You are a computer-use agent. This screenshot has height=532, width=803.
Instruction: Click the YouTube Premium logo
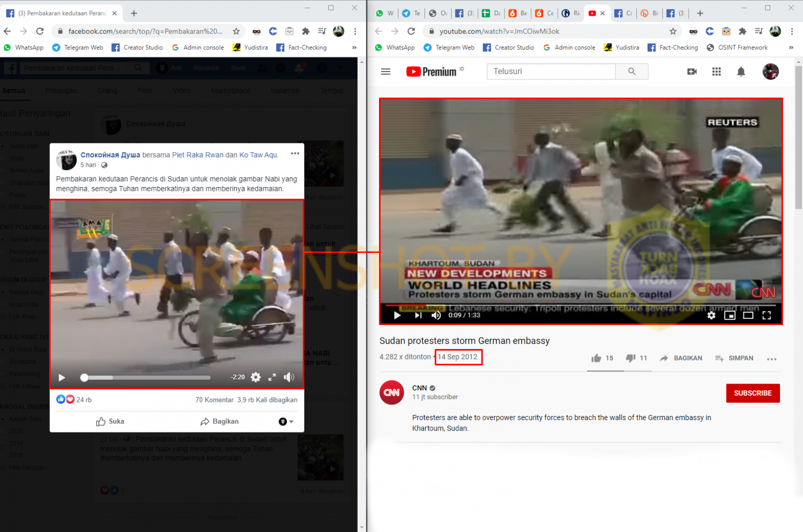432,72
